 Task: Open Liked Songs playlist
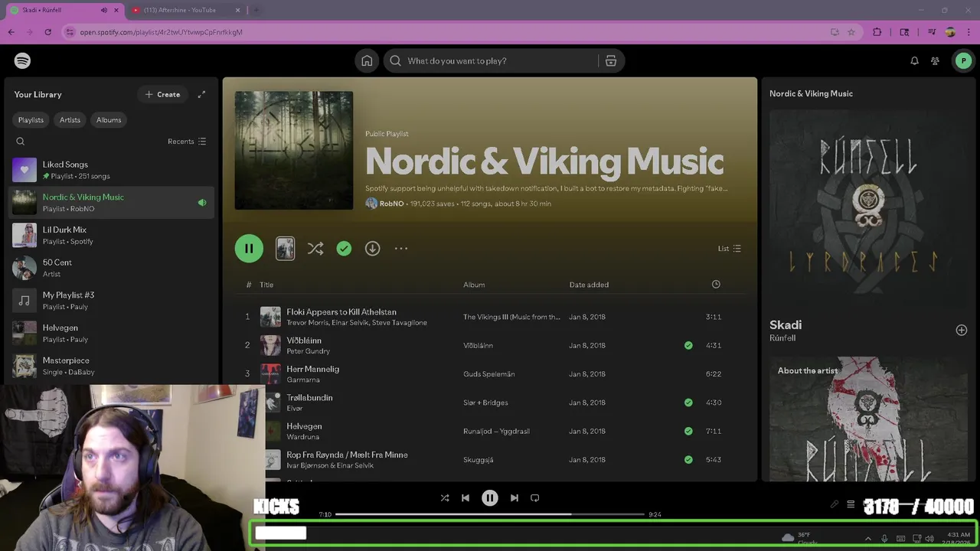[x=112, y=170]
